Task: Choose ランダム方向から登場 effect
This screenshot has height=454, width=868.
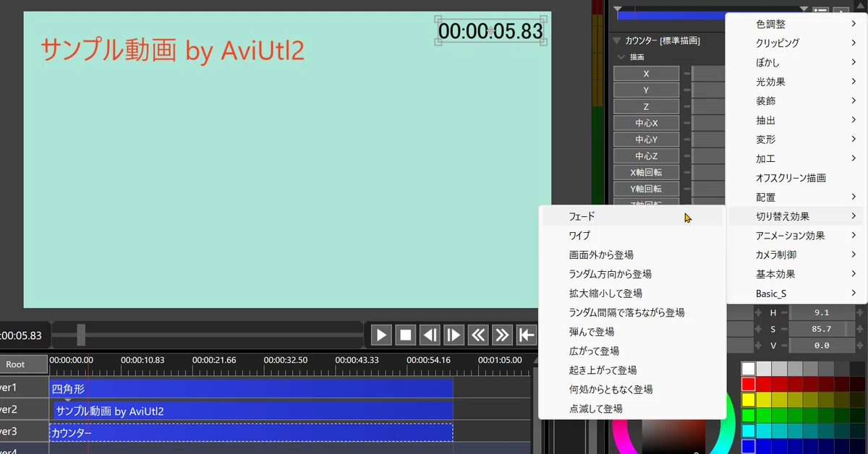Action: point(632,274)
